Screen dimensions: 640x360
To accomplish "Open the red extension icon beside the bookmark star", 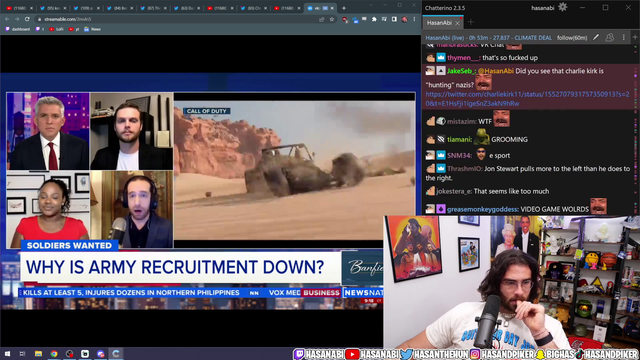I will tap(345, 19).
